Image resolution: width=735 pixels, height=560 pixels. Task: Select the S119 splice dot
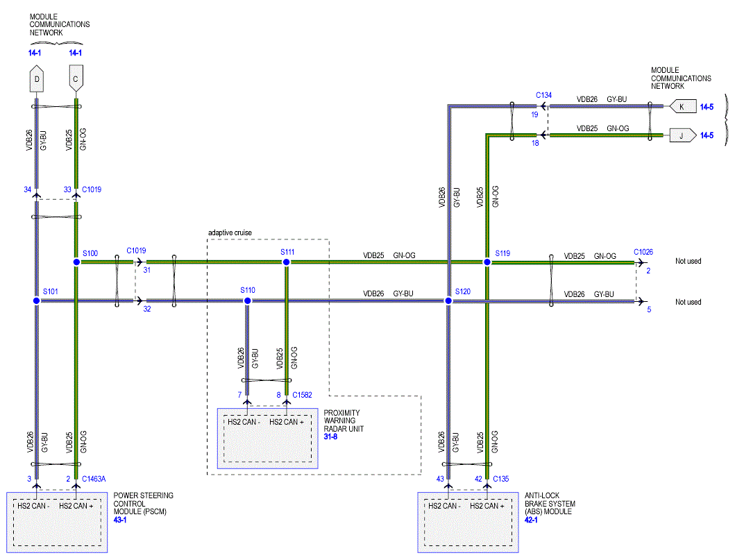(x=487, y=262)
